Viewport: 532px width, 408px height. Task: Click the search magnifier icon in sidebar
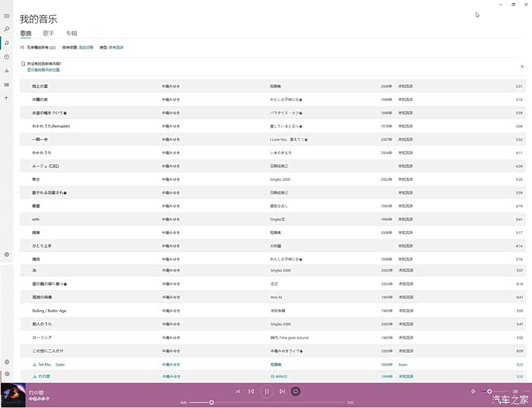pos(7,29)
